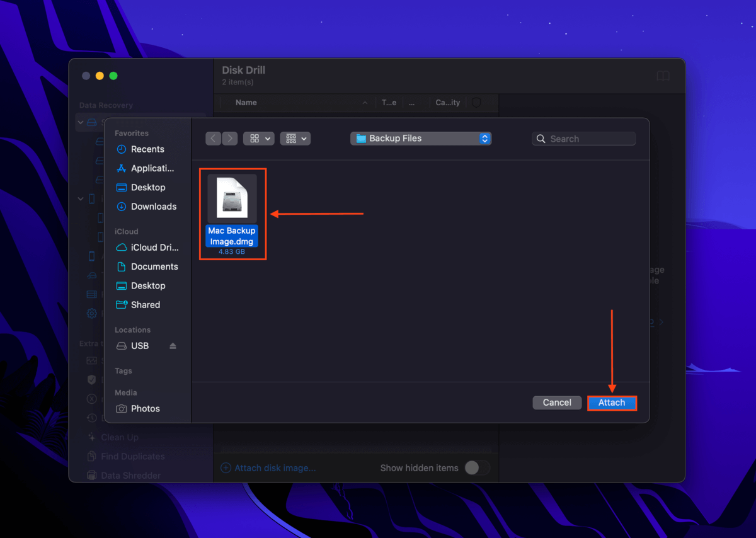Screen dimensions: 756x538
Task: Click the Cancel button
Action: 557,403
